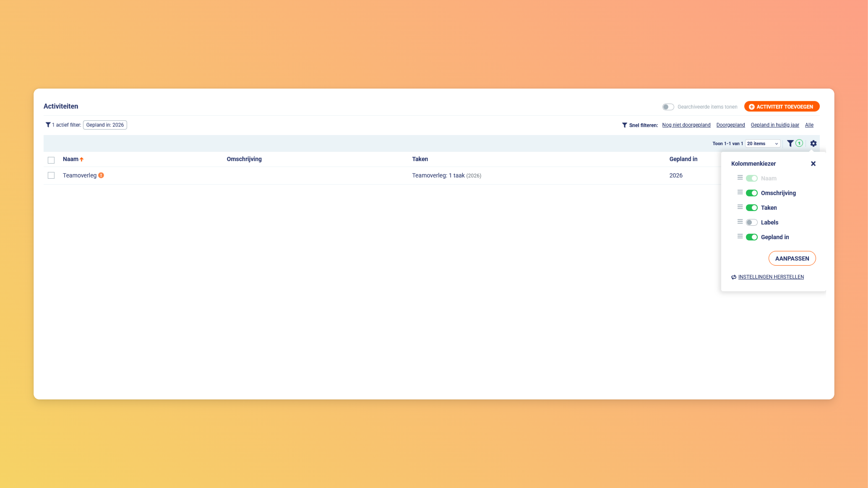Viewport: 868px width, 488px height.
Task: Click drag handle icon next to Omschrijving
Action: (740, 192)
